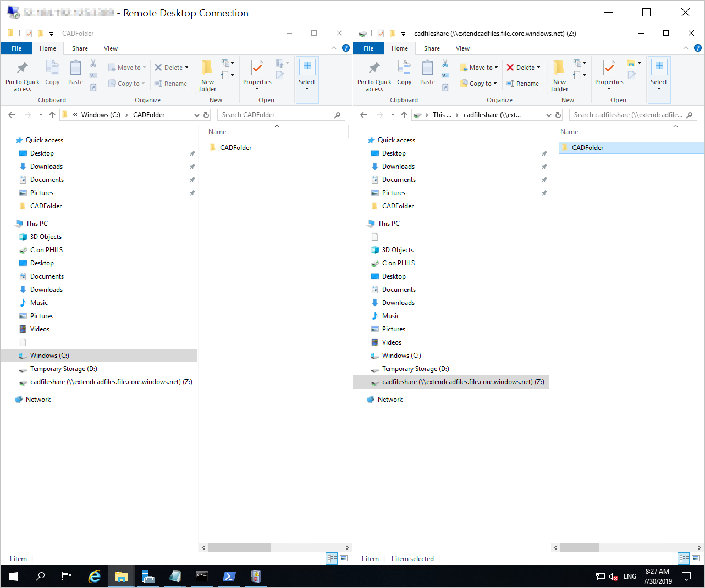Open View tab in left CADFolder window

[111, 48]
